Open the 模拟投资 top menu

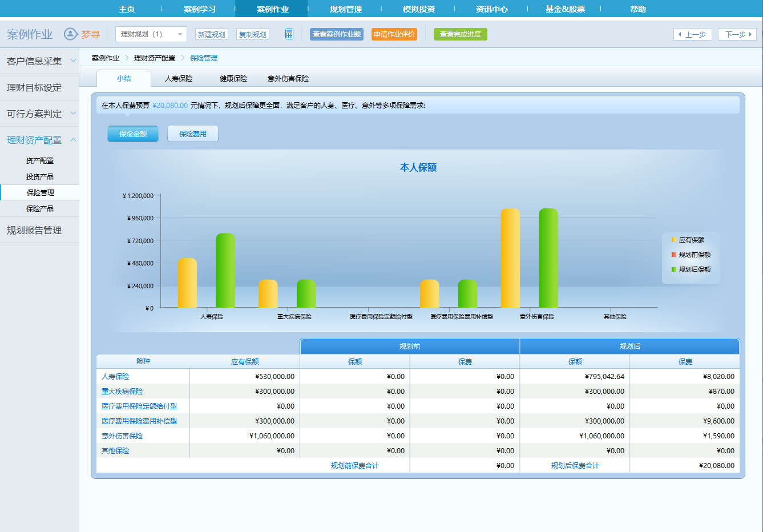(419, 9)
